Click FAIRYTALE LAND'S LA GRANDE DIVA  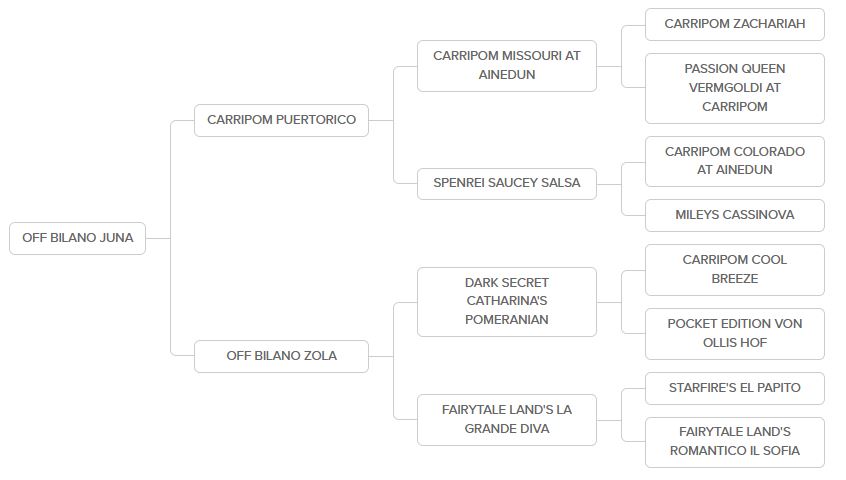[x=506, y=419]
